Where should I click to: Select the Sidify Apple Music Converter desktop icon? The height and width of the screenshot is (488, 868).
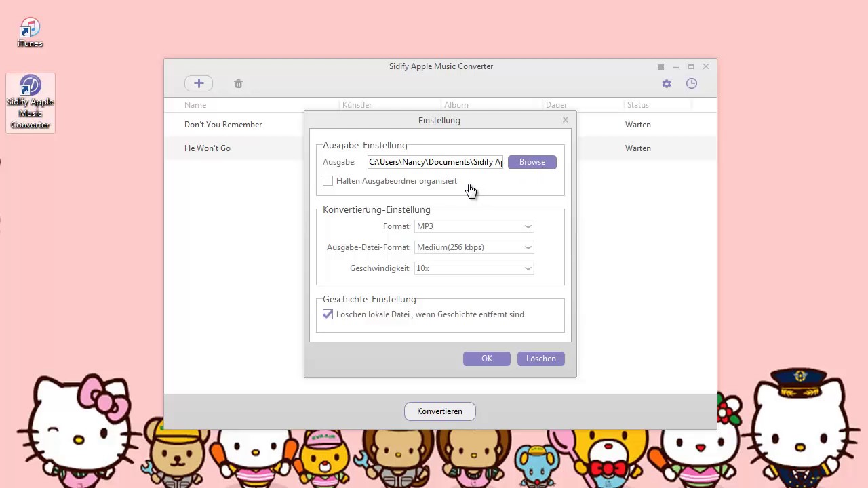click(x=30, y=102)
